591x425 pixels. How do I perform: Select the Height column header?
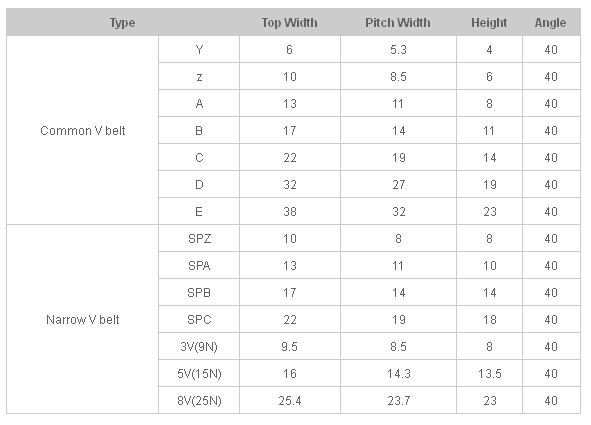pyautogui.click(x=489, y=23)
